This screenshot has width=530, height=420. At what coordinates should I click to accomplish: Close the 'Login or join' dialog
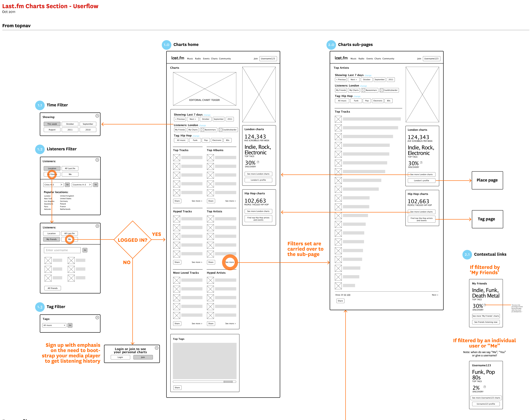[x=157, y=348]
